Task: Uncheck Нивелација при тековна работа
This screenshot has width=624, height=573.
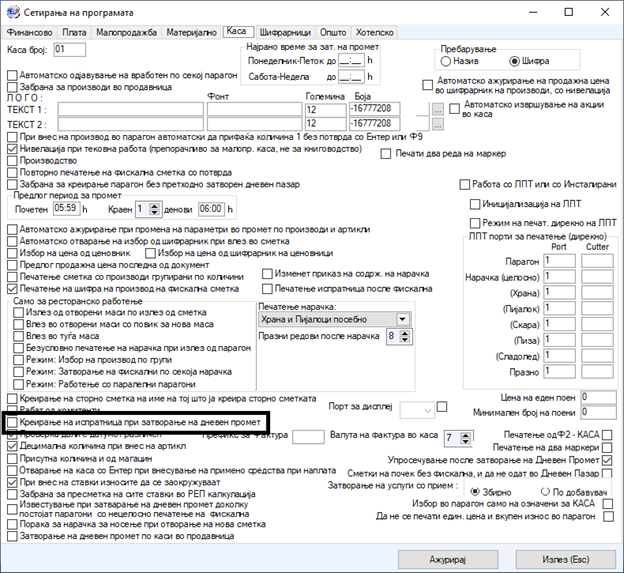Action: (12, 149)
